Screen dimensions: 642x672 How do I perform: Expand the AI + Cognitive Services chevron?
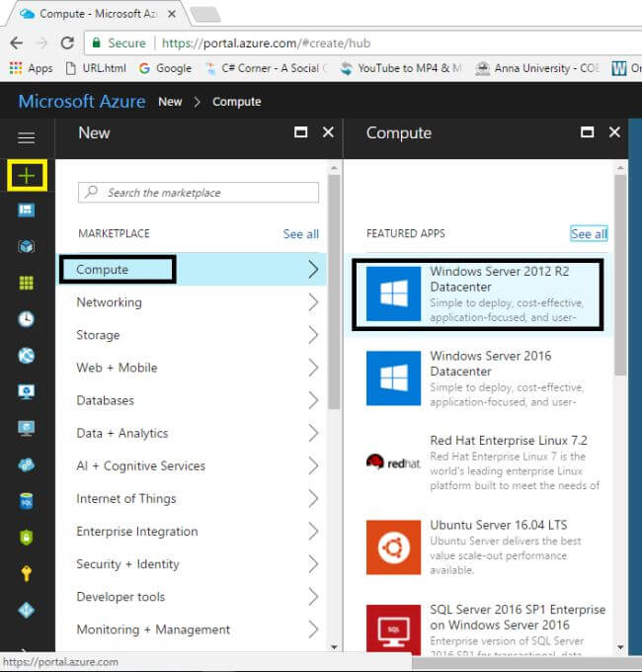(x=313, y=465)
